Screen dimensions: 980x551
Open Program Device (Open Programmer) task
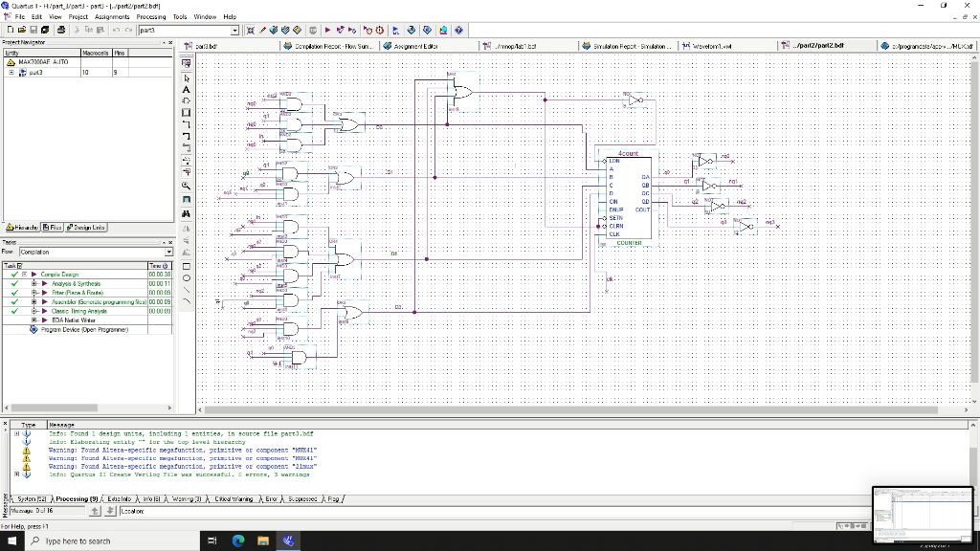84,329
